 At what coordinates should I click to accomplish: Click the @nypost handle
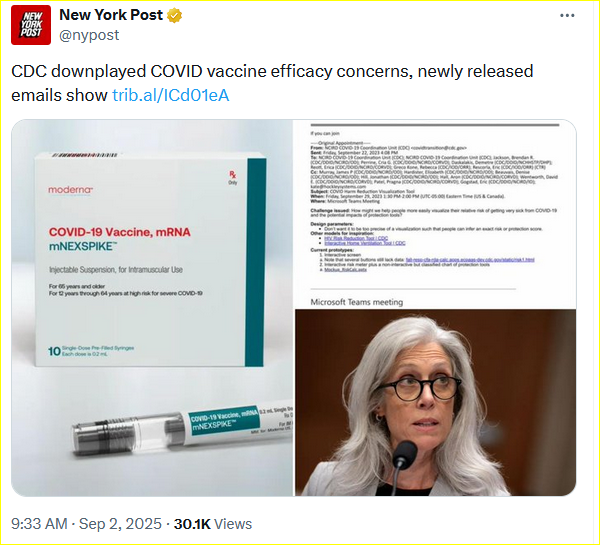(x=89, y=35)
